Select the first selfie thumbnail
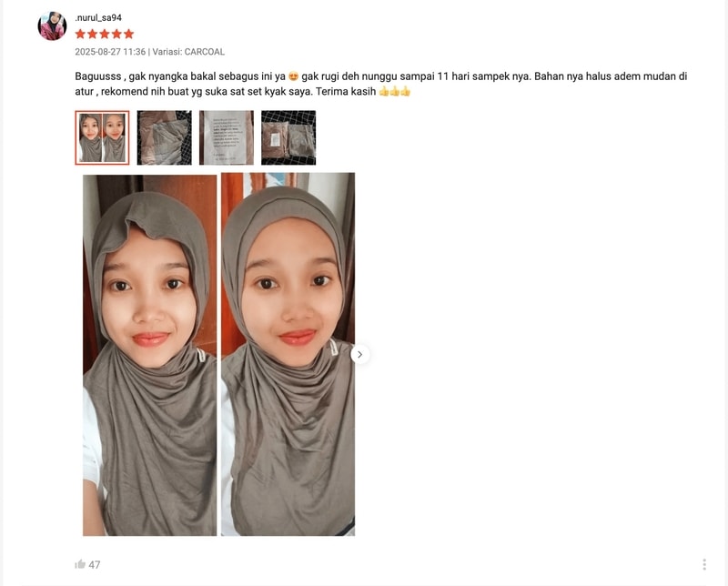Screen dimensions: 728x586 (x=102, y=137)
